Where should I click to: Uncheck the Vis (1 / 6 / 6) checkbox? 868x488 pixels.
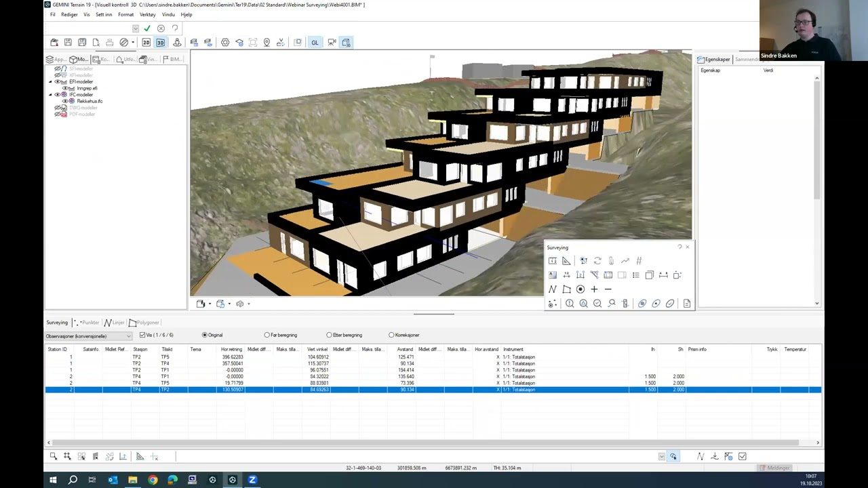tap(142, 335)
